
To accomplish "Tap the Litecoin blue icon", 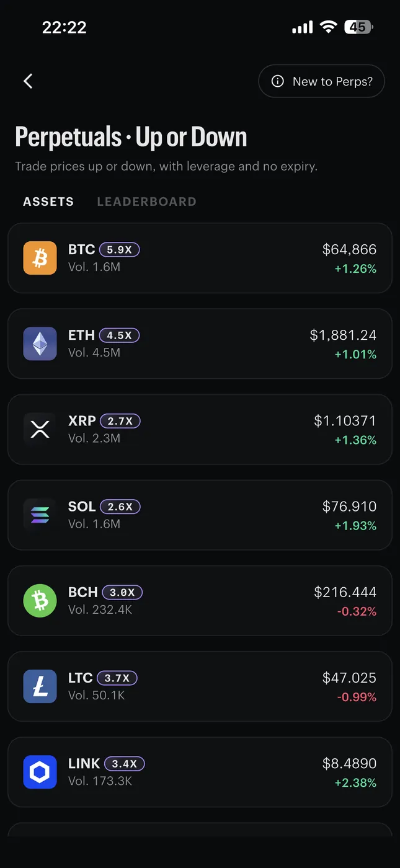I will pos(40,686).
